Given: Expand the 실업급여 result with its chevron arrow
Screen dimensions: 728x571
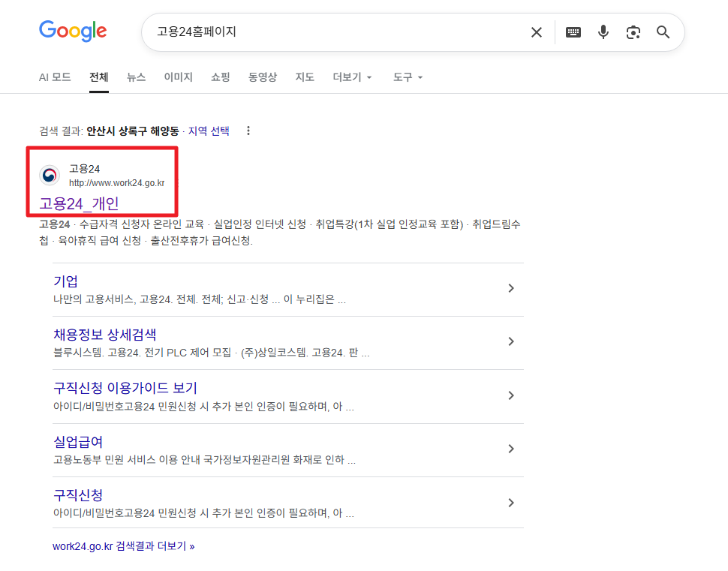Looking at the screenshot, I should click(x=511, y=449).
